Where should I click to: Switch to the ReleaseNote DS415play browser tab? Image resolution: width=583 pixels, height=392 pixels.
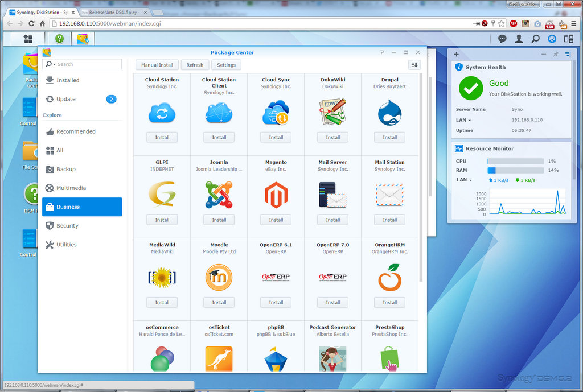[114, 13]
